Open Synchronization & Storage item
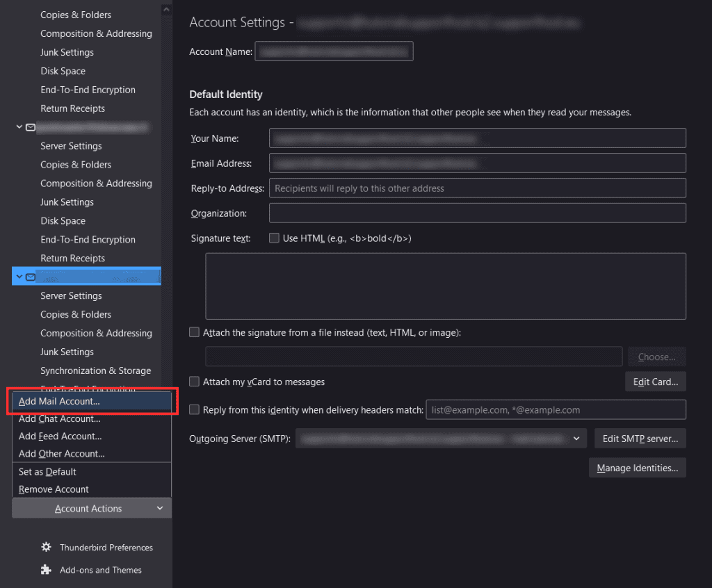 coord(96,370)
